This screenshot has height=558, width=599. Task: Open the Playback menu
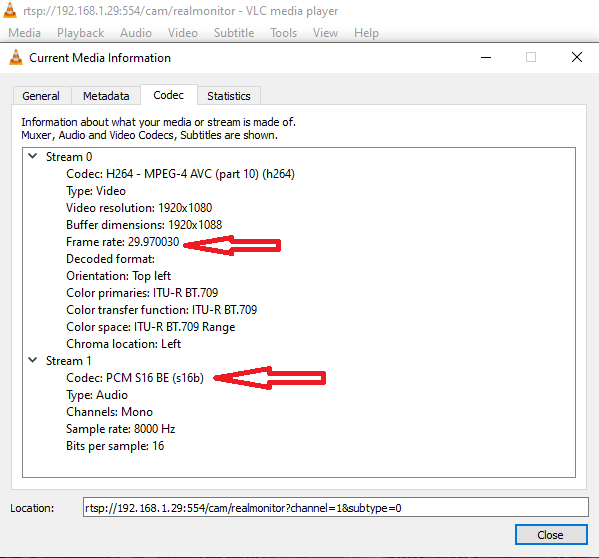pyautogui.click(x=80, y=33)
